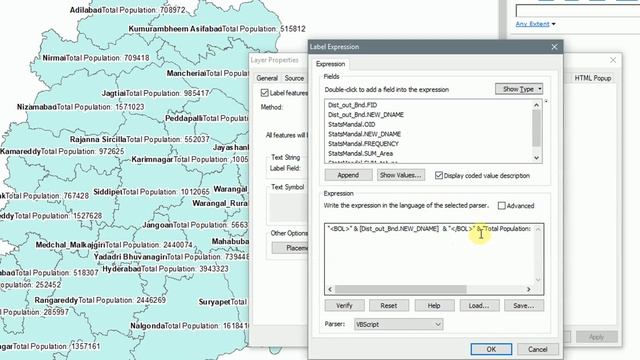Screen dimensions: 640x360
Task: Toggle the Advanced checkbox
Action: click(x=502, y=206)
